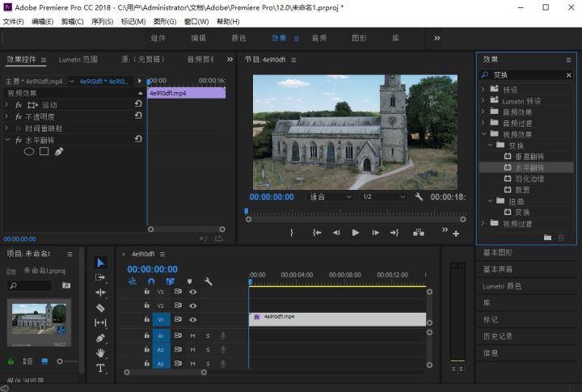This screenshot has height=392, width=582.
Task: Toggle lock on video track V3
Action: click(x=146, y=292)
